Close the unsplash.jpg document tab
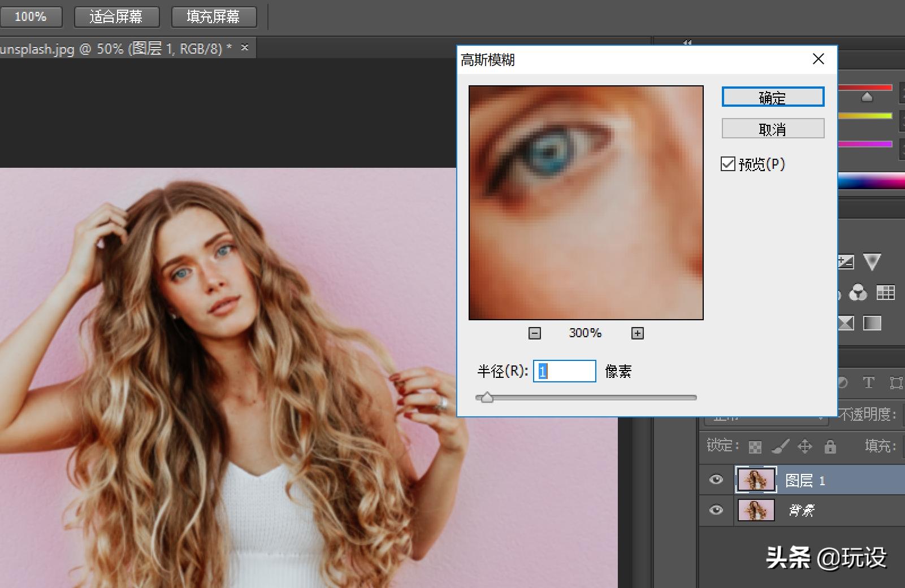Viewport: 905px width, 588px height. click(245, 48)
